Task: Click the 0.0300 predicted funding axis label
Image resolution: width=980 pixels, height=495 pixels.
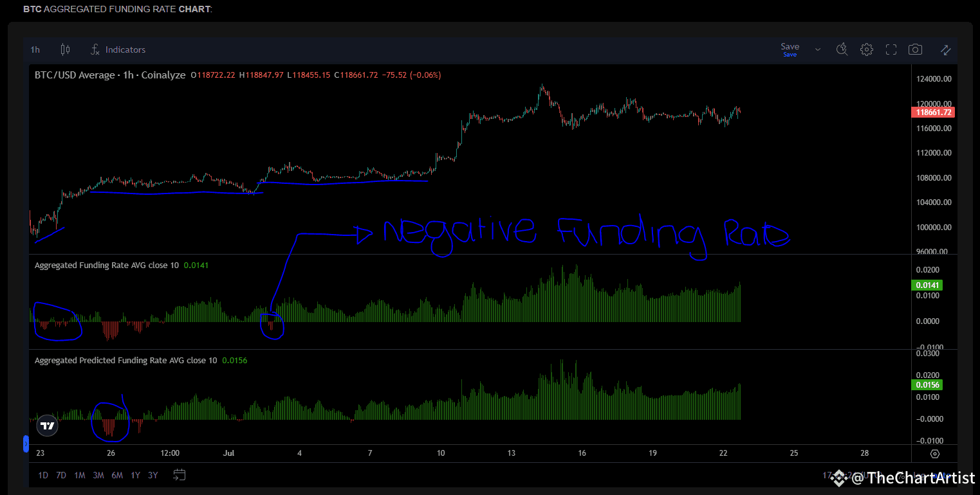Action: pyautogui.click(x=928, y=354)
